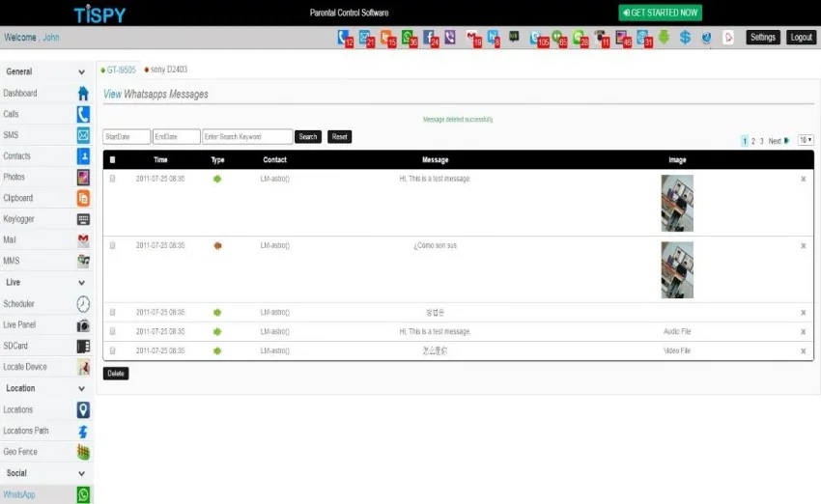Click the Locations map pin icon
821x504 pixels.
(x=83, y=409)
